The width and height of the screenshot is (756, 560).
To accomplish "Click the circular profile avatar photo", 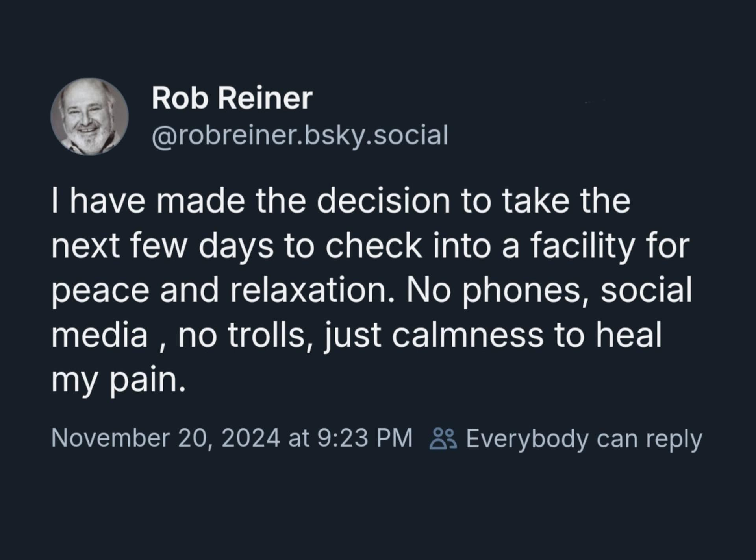I will pyautogui.click(x=89, y=116).
